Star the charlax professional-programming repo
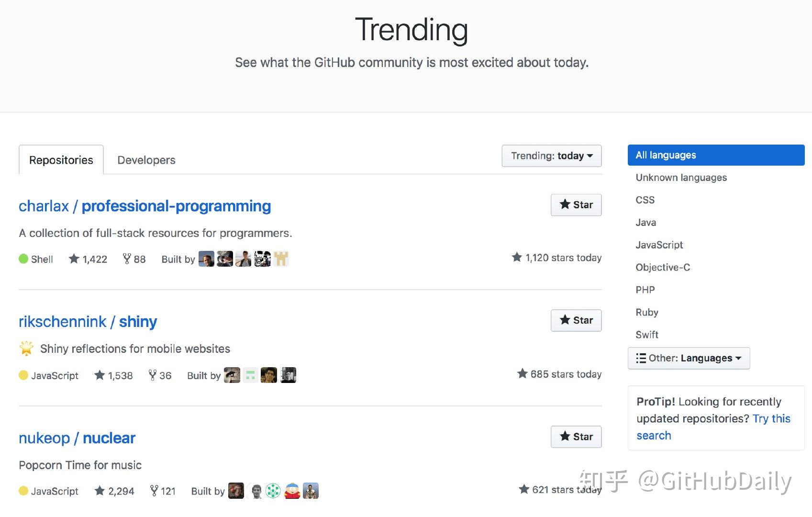 (576, 205)
